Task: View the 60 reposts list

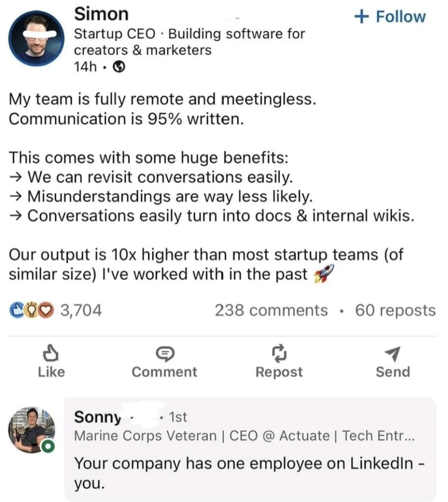Action: coord(395,310)
